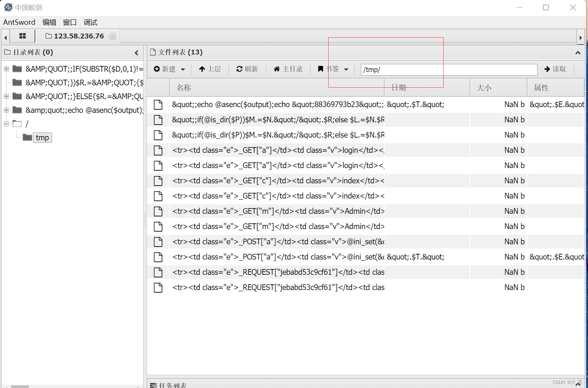Click the folder icon in the 目录列表 header
The image size is (588, 388).
click(x=7, y=52)
